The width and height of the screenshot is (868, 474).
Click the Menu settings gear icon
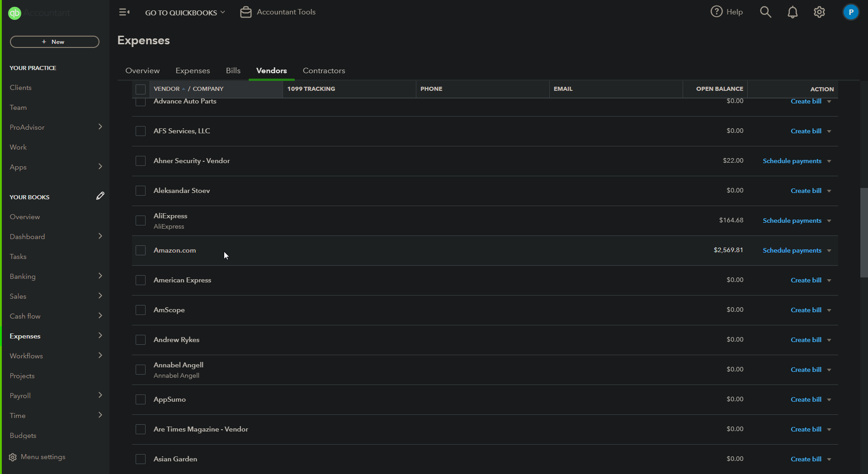(13, 457)
